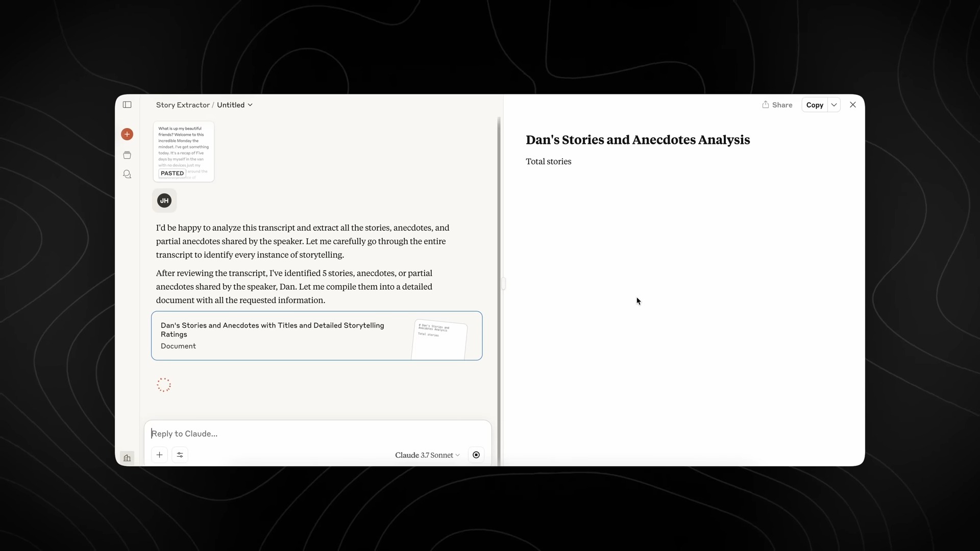Open the PASTED text attachment thumbnail
980x551 pixels.
(184, 152)
